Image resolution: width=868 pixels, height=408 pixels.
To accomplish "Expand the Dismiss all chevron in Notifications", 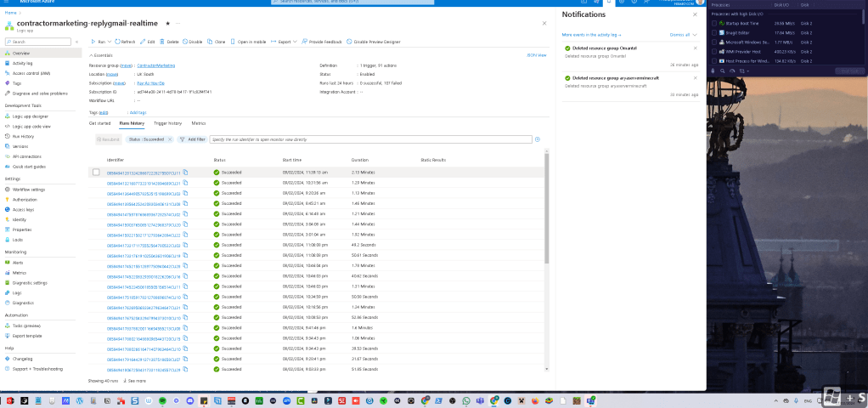I will point(695,34).
